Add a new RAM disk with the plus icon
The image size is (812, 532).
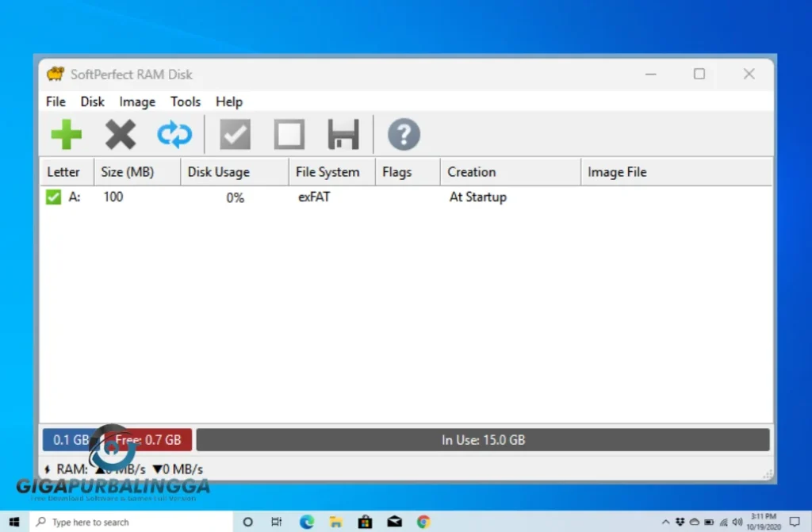coord(67,134)
